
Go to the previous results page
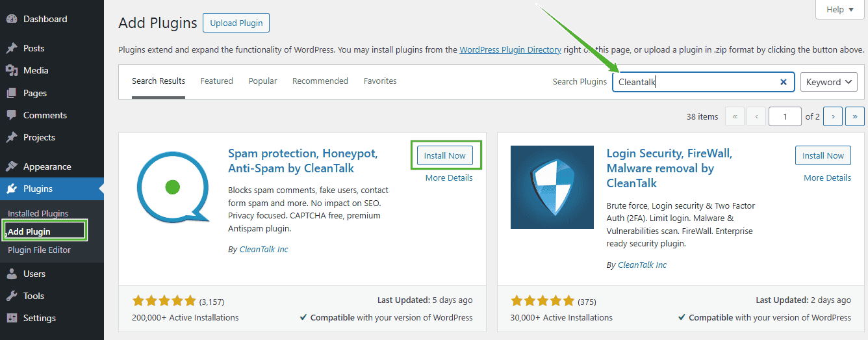pyautogui.click(x=756, y=116)
